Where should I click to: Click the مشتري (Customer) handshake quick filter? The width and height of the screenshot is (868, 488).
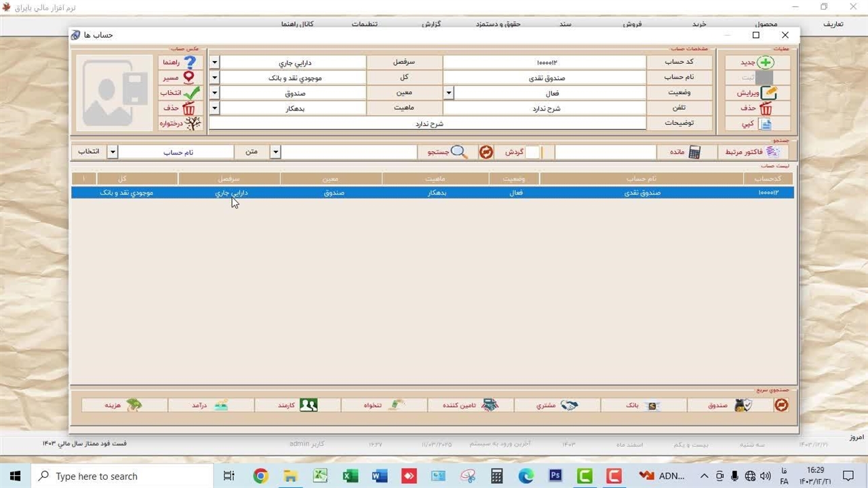(568, 405)
